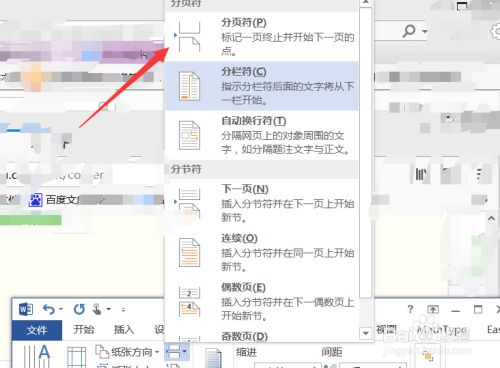The image size is (500, 368).
Task: Switch to the 视图 tab
Action: (x=386, y=330)
